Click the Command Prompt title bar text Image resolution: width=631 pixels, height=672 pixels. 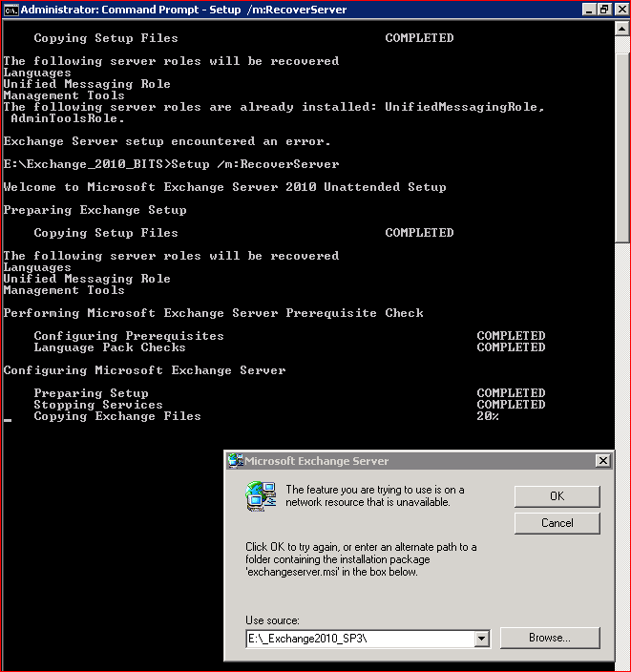click(183, 10)
